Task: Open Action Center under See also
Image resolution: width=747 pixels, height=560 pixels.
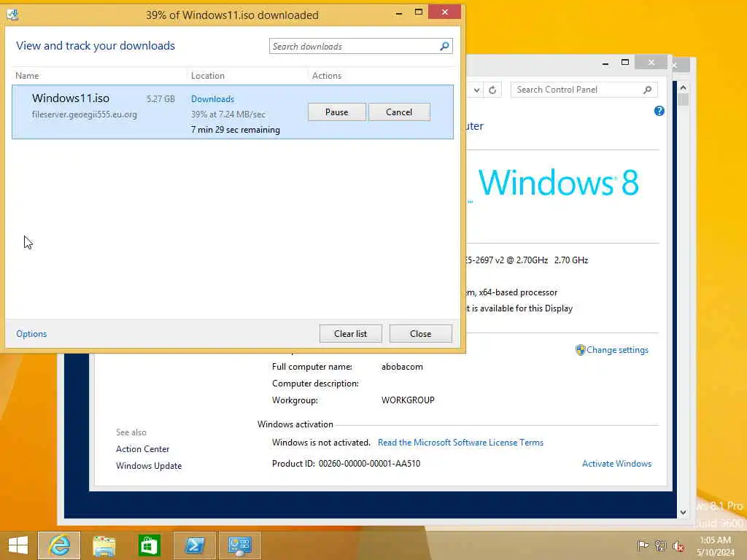Action: 142,449
